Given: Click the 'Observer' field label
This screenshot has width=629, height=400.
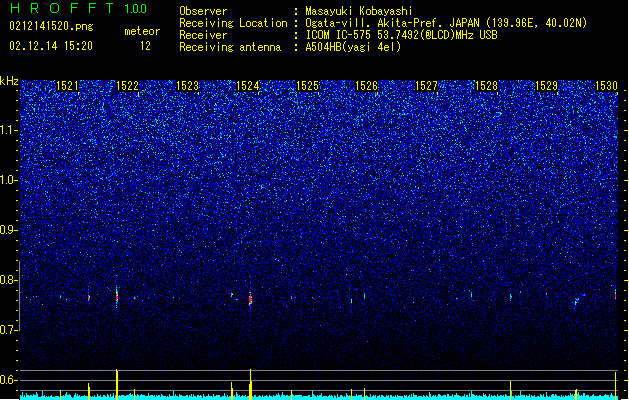Looking at the screenshot, I should (203, 11).
